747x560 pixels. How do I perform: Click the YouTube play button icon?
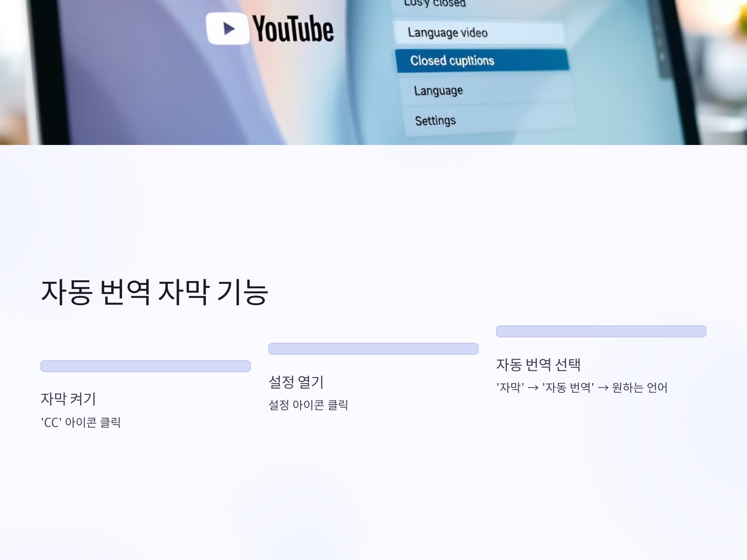click(228, 29)
